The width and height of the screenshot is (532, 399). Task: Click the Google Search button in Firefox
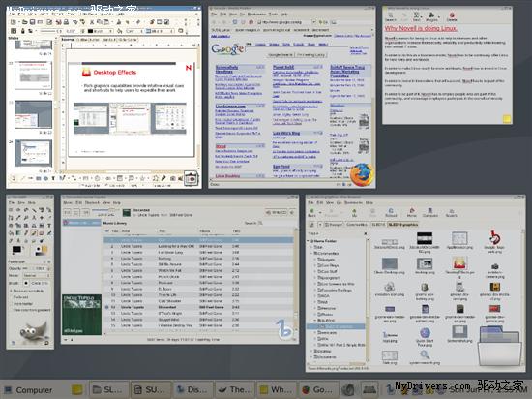(280, 54)
